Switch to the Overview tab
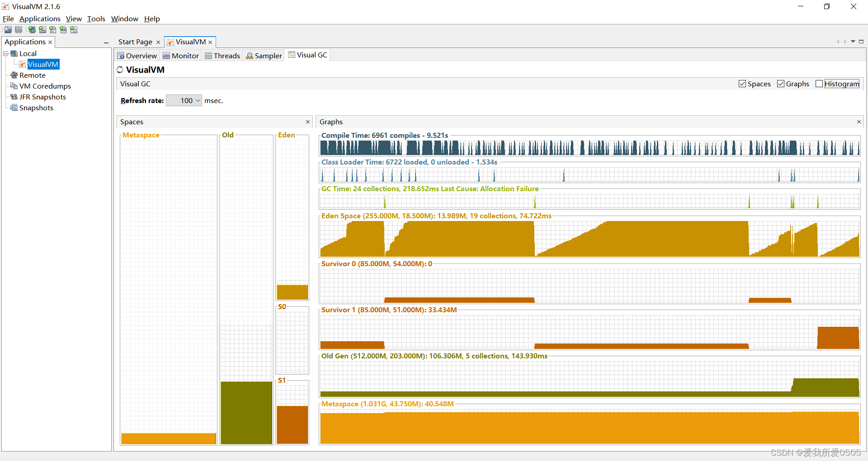The image size is (868, 461). (x=137, y=56)
